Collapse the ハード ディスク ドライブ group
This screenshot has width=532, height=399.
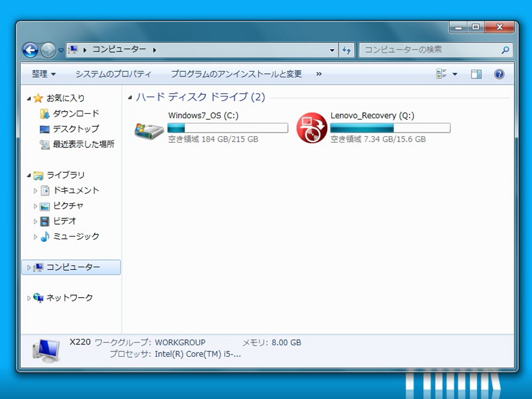click(130, 97)
